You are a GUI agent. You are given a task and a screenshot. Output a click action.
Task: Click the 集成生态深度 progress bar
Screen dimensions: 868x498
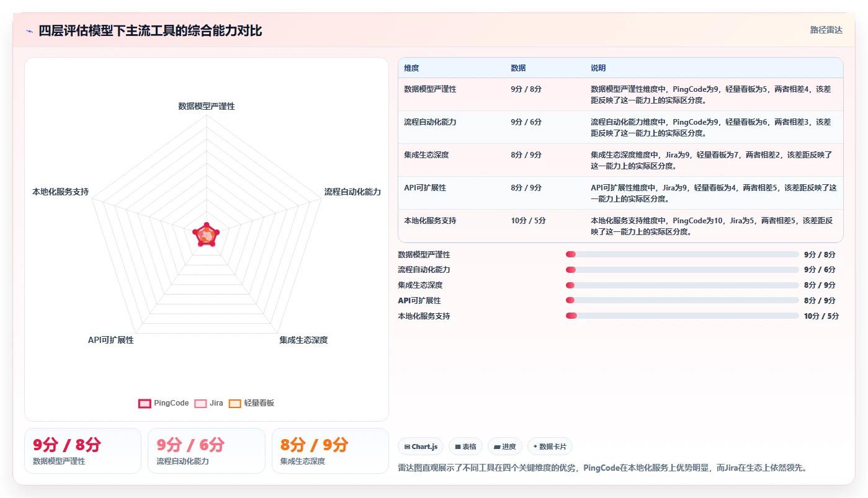(x=682, y=285)
